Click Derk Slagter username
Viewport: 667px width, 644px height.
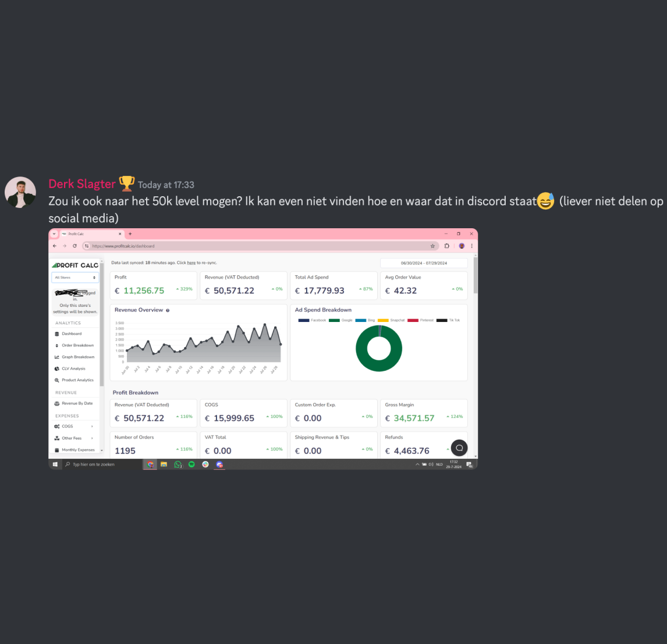click(x=81, y=184)
